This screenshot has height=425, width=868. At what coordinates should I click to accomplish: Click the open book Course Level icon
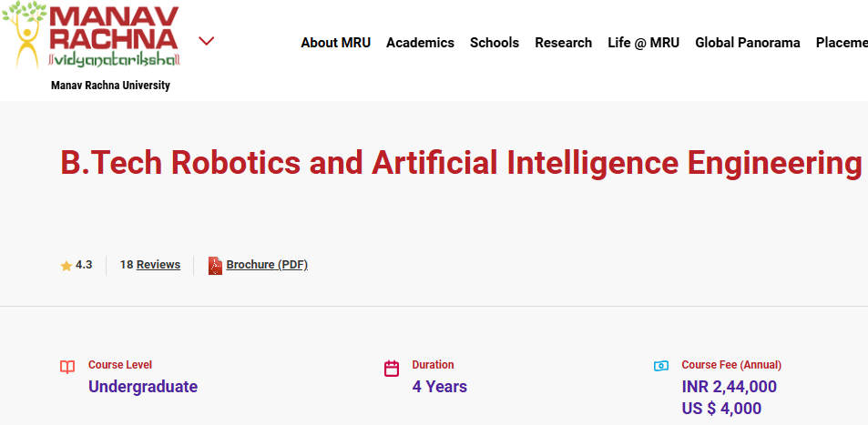[67, 367]
